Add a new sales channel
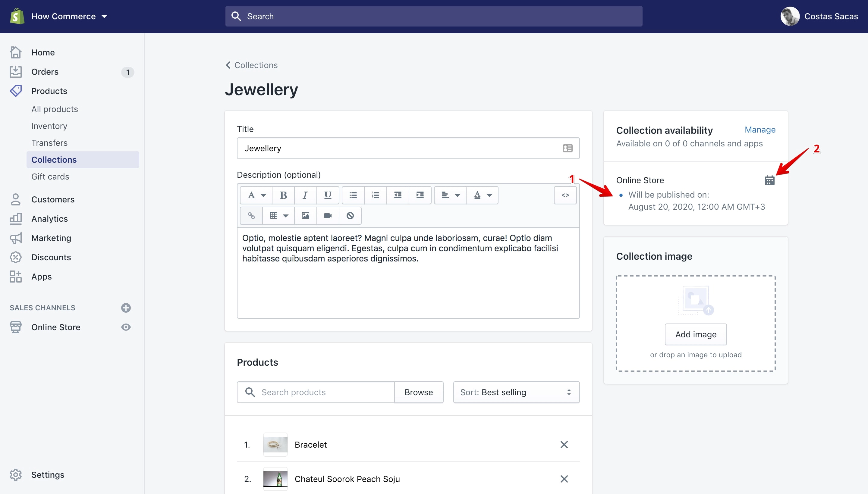 coord(126,308)
